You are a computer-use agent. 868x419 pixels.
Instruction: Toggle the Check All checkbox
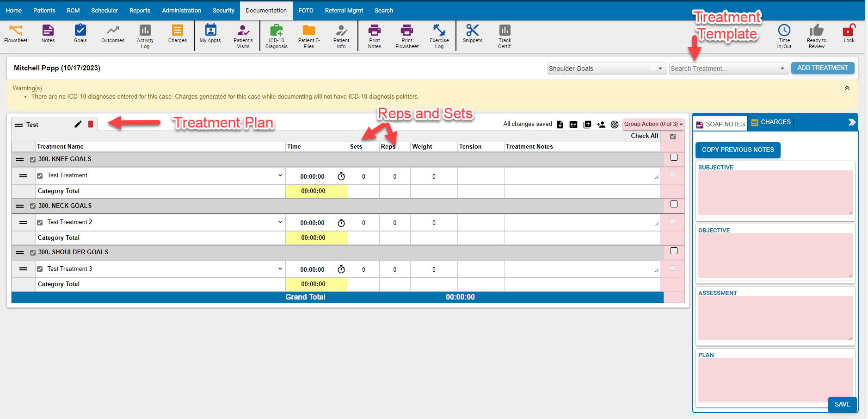pos(673,137)
